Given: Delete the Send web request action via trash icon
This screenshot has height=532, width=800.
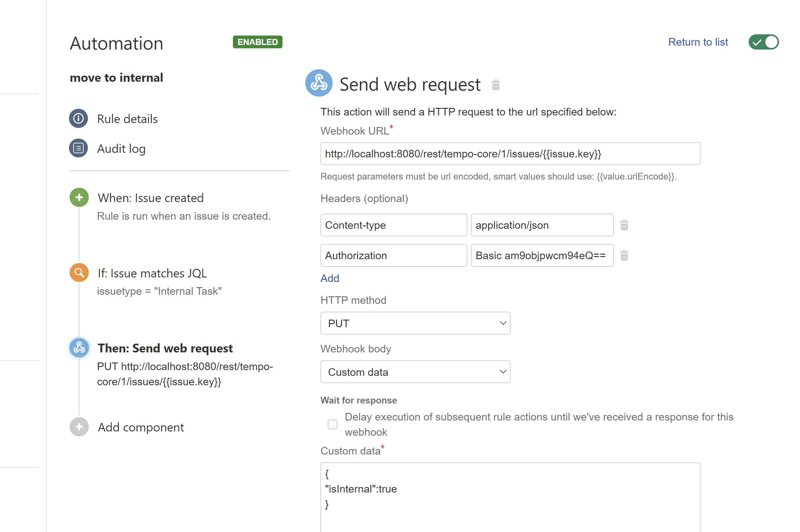Looking at the screenshot, I should 496,85.
